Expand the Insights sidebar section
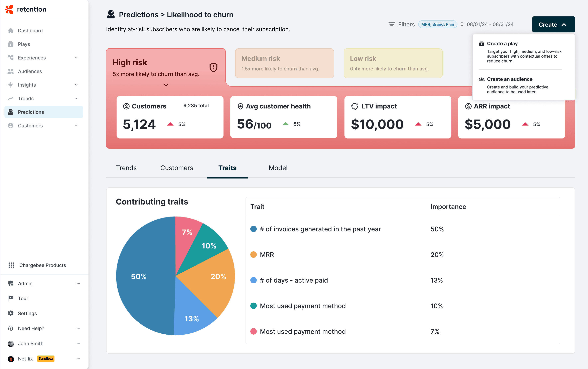588x369 pixels. [x=76, y=85]
